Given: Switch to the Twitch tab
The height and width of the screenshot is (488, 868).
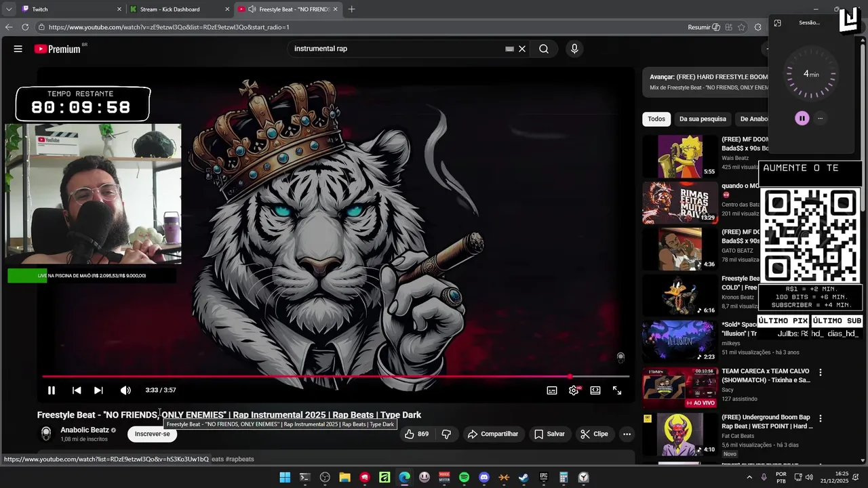Looking at the screenshot, I should (x=69, y=9).
